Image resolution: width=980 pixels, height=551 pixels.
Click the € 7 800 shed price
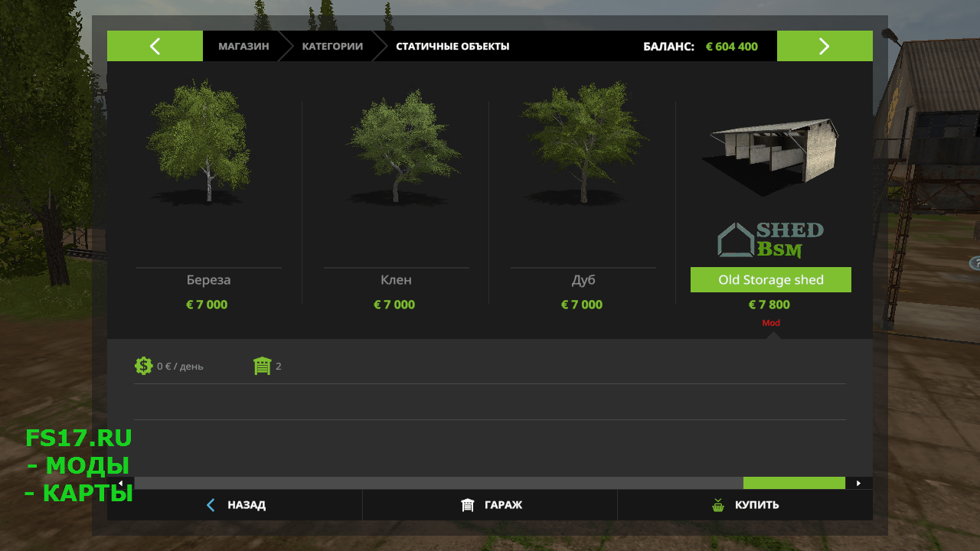[x=769, y=305]
